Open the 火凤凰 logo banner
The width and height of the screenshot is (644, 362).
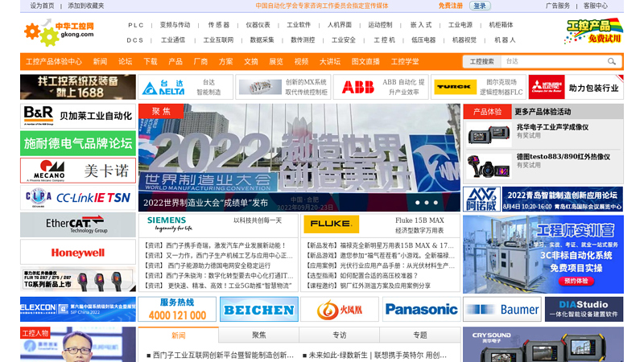pos(340,310)
